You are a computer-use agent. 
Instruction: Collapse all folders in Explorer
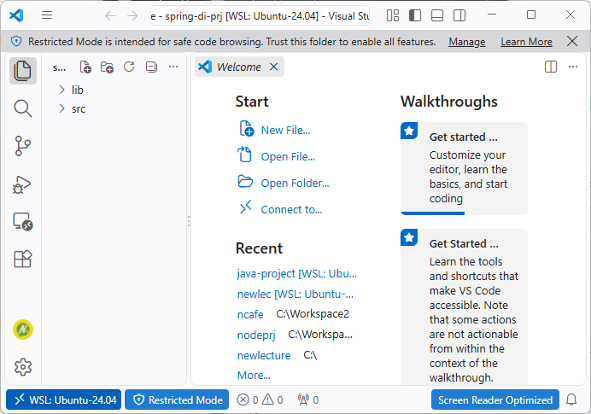pyautogui.click(x=151, y=67)
